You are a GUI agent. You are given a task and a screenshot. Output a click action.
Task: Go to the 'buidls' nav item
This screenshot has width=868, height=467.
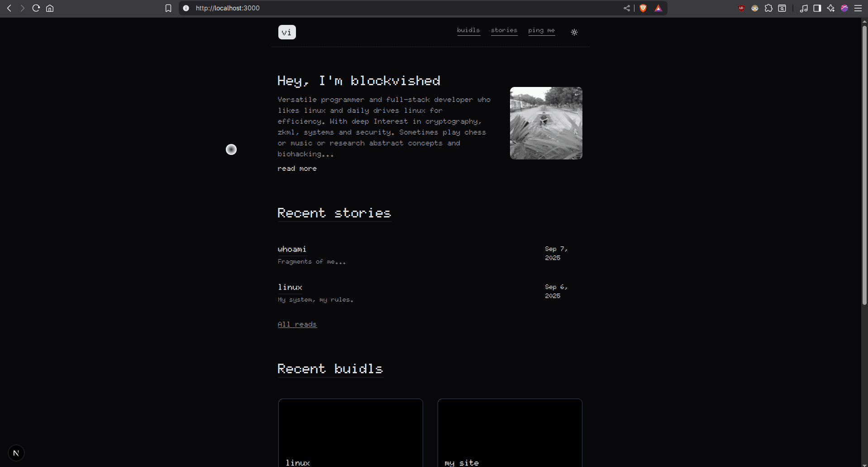pyautogui.click(x=468, y=30)
